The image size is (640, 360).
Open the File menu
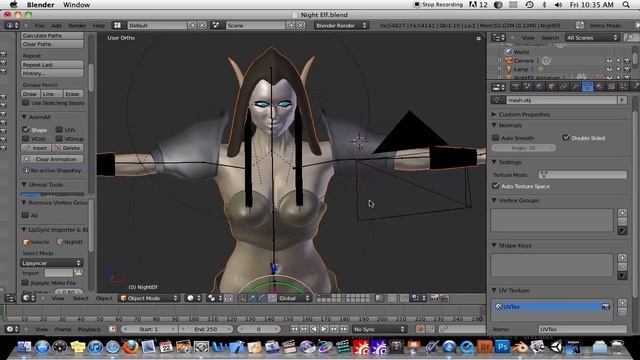(x=39, y=25)
